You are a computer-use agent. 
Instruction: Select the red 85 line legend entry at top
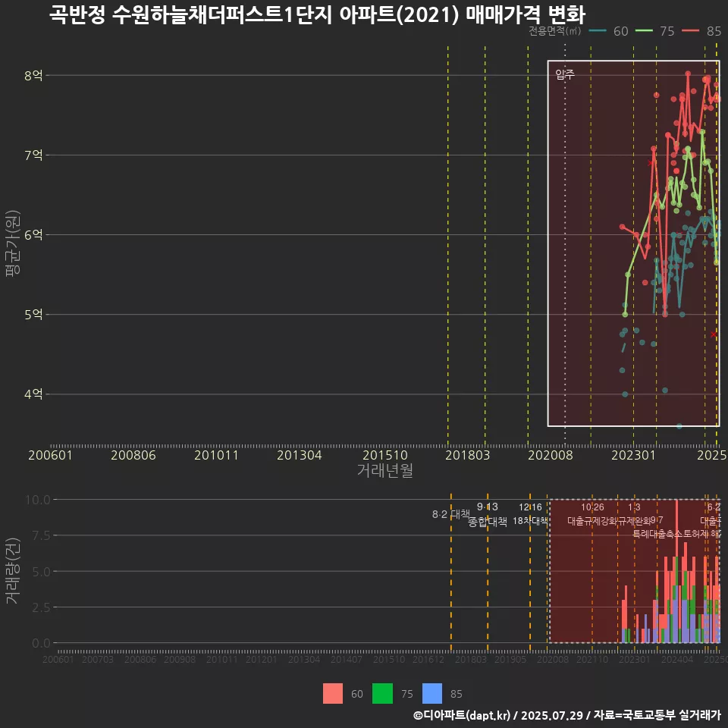pyautogui.click(x=701, y=31)
